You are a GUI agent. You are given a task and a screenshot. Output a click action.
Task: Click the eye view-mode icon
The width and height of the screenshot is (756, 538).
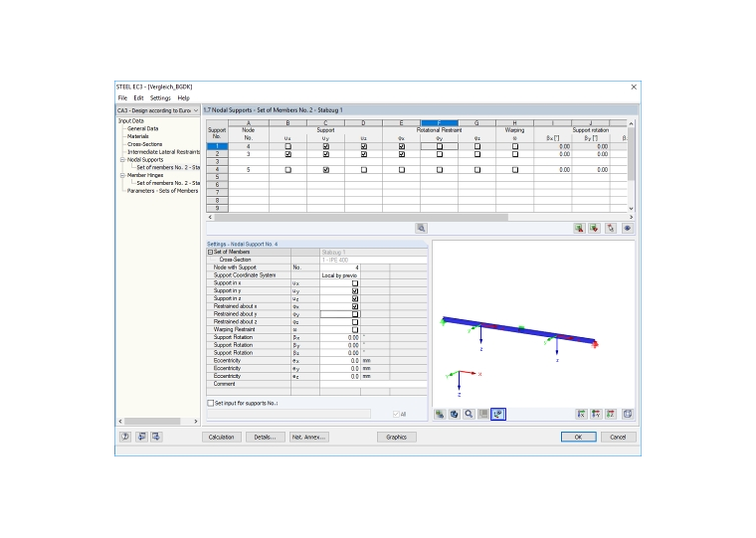pos(628,228)
